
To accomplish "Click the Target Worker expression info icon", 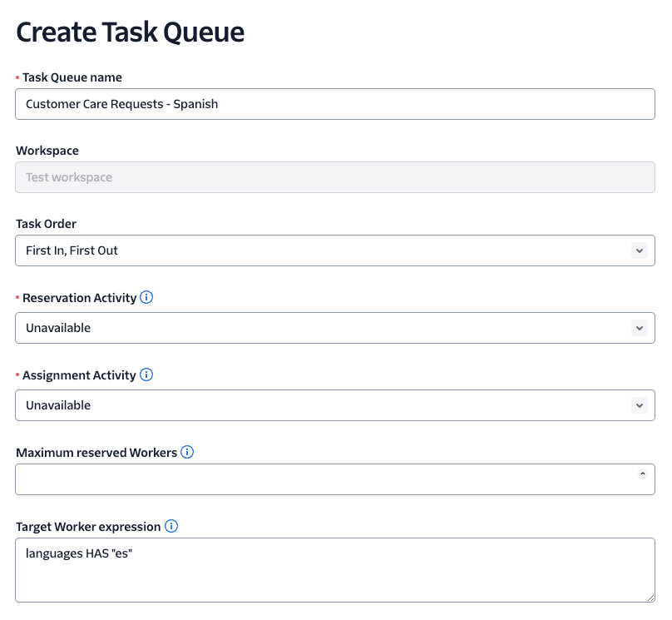I will 171,526.
